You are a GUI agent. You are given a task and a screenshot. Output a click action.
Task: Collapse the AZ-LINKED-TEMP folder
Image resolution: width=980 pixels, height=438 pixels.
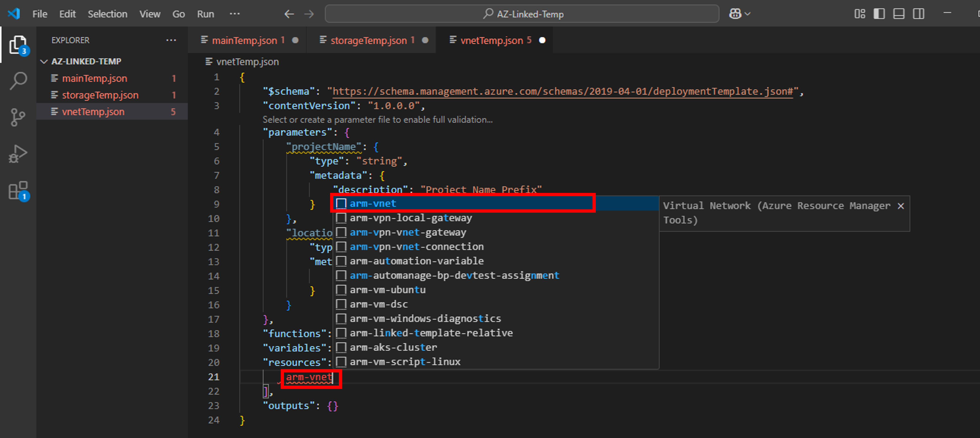coord(44,61)
